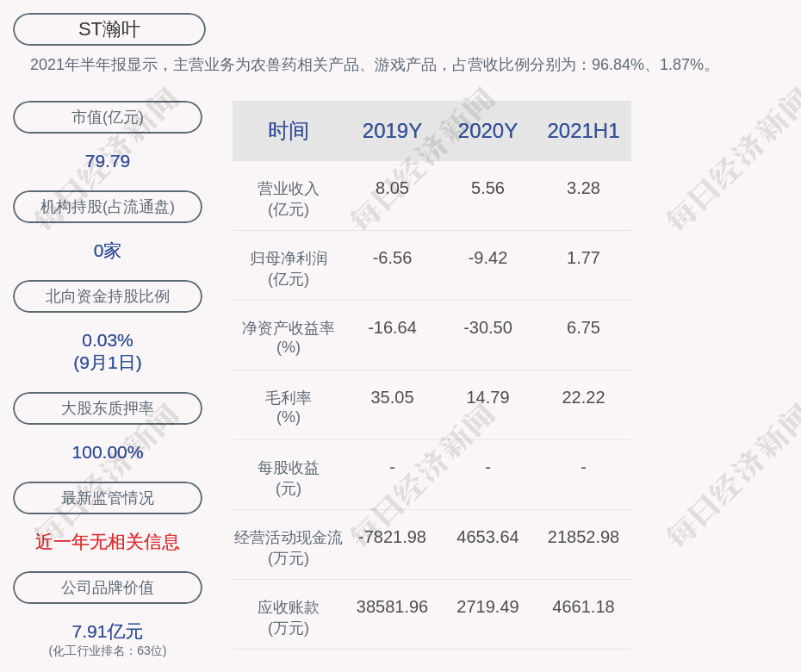Select the 2019Y column header
The width and height of the screenshot is (801, 672).
click(392, 131)
